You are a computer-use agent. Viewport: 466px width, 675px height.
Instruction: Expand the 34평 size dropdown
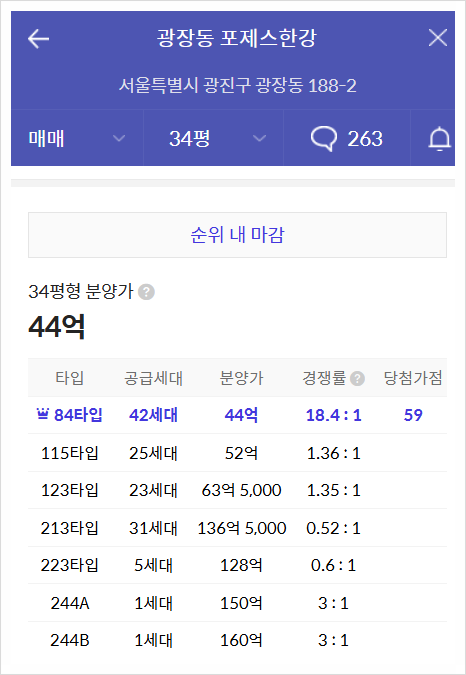point(213,138)
